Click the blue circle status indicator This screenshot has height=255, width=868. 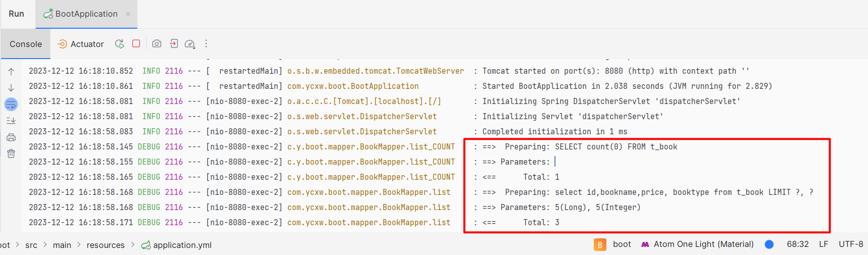(x=769, y=244)
